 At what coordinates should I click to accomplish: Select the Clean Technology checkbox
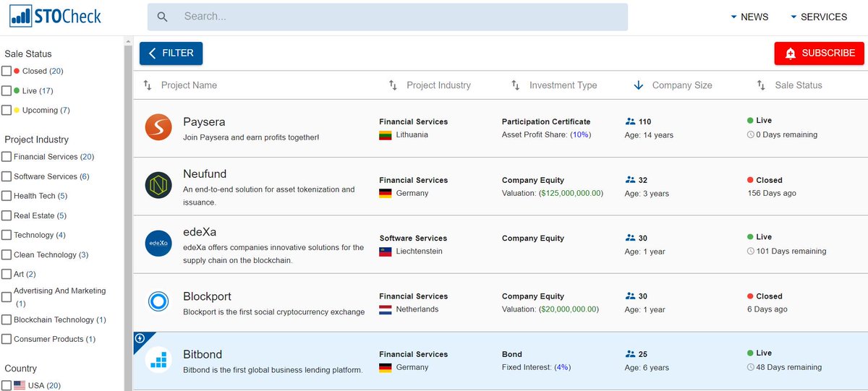point(7,254)
